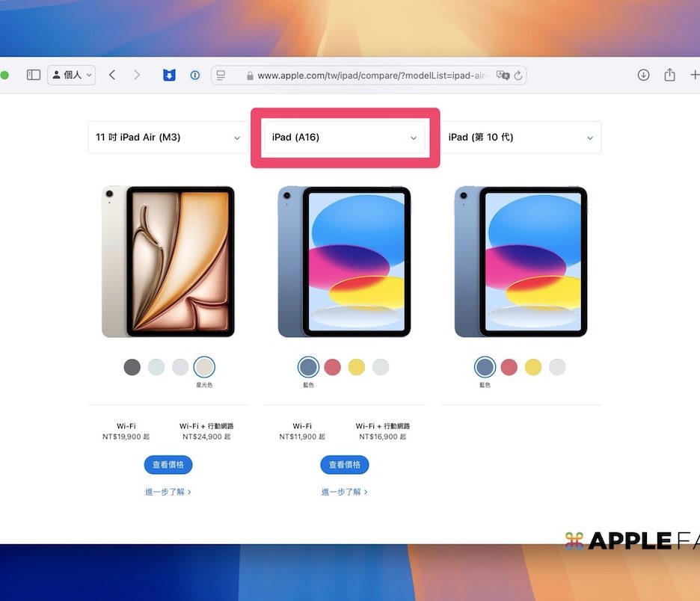Click the translate page icon in address bar
700x601 pixels.
503,75
